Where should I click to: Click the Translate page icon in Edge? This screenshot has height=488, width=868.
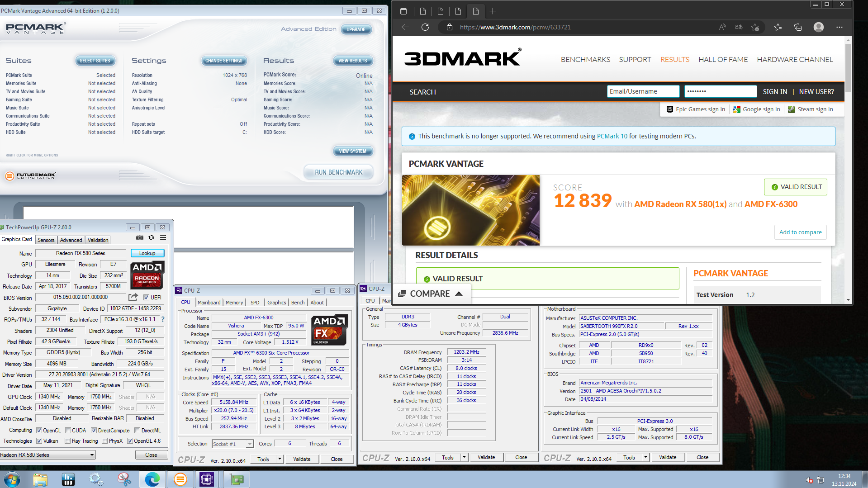739,27
